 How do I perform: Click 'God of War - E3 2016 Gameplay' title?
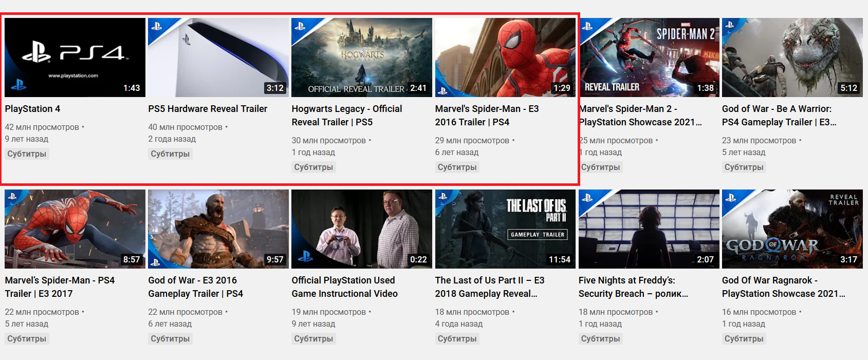[196, 287]
